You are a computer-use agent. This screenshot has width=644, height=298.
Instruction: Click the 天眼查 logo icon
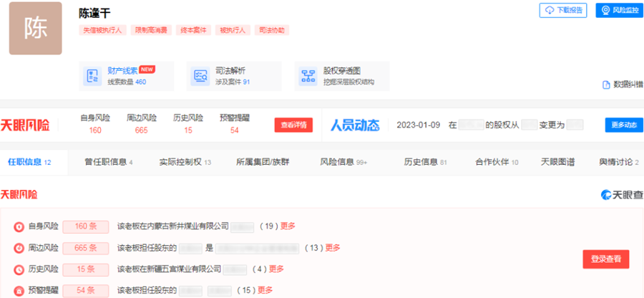(606, 195)
